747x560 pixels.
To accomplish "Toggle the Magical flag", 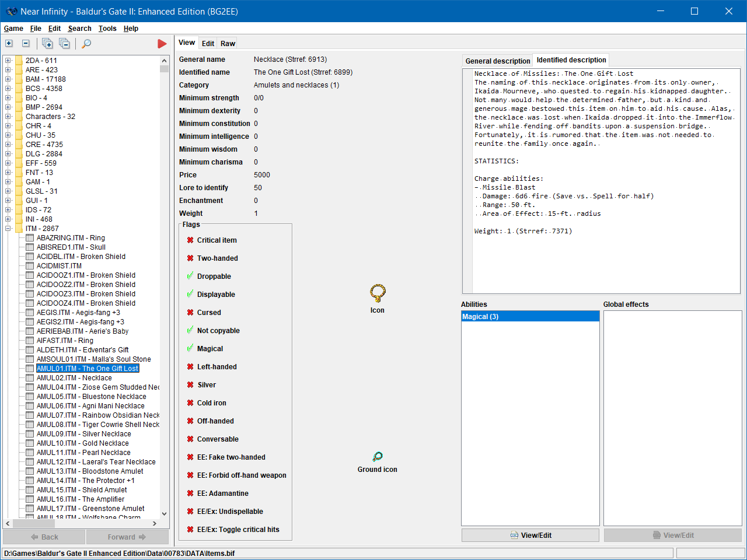I will (x=210, y=349).
